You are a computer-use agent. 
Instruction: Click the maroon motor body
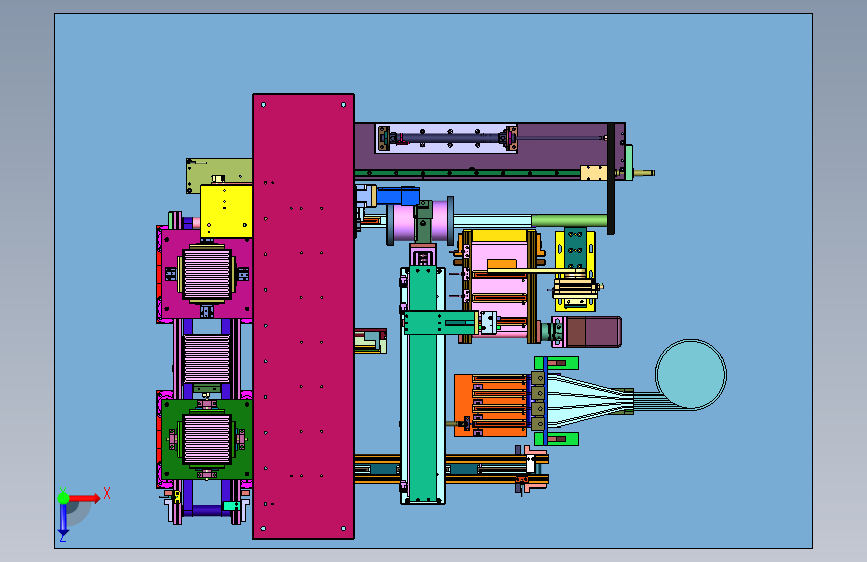click(593, 332)
